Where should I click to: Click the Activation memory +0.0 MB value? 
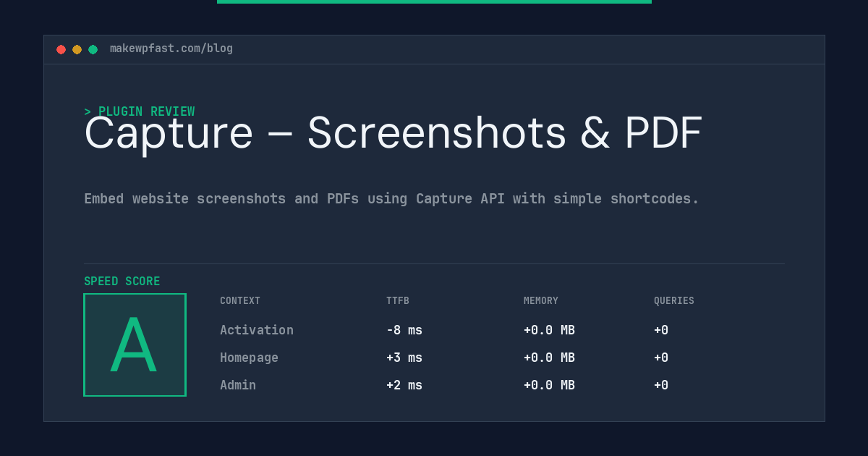pos(549,330)
